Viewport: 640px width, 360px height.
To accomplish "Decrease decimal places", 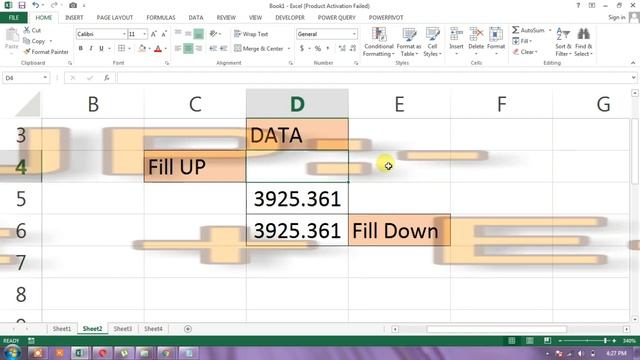I will tap(353, 49).
